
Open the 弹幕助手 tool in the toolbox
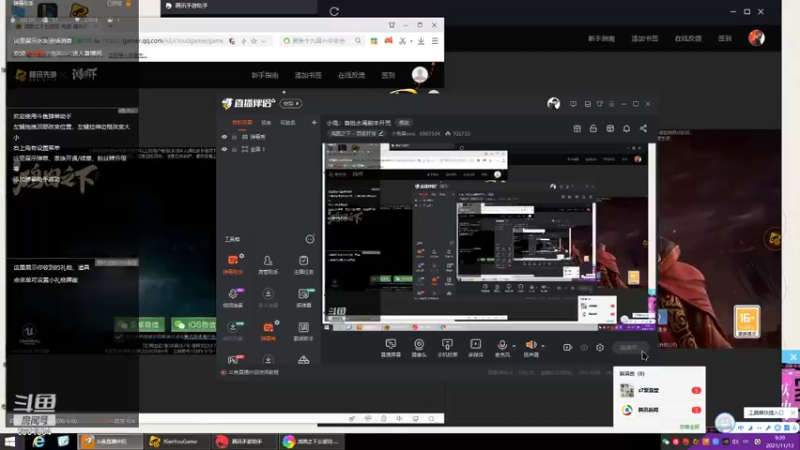233,264
